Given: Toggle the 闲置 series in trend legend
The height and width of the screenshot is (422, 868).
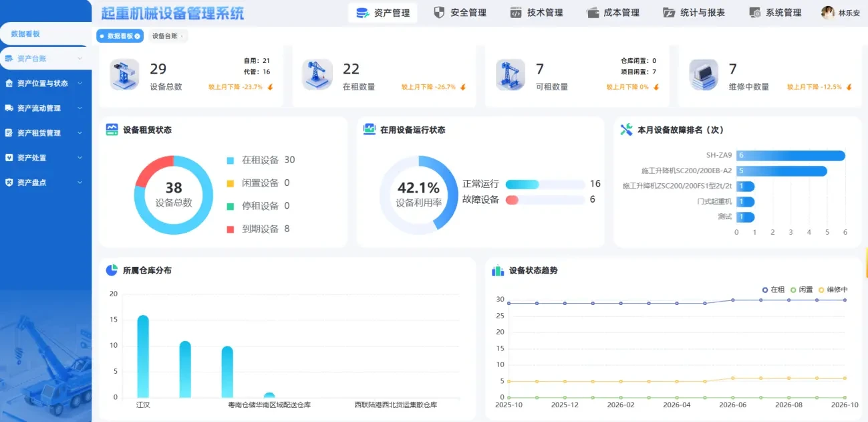Looking at the screenshot, I should coord(802,290).
